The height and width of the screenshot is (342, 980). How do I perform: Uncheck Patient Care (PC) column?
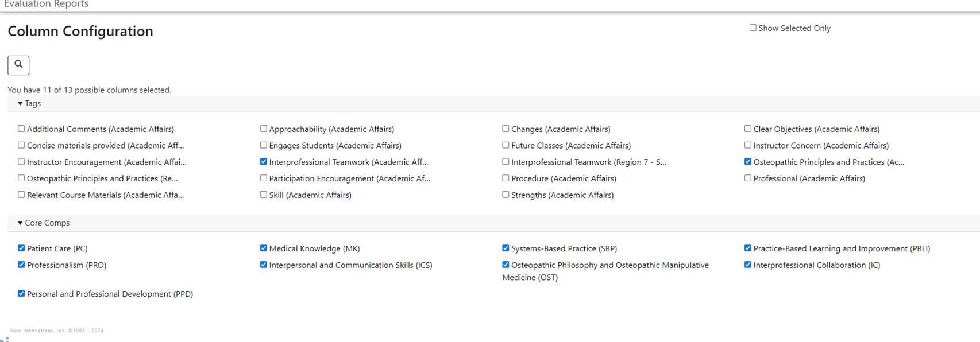click(x=21, y=248)
